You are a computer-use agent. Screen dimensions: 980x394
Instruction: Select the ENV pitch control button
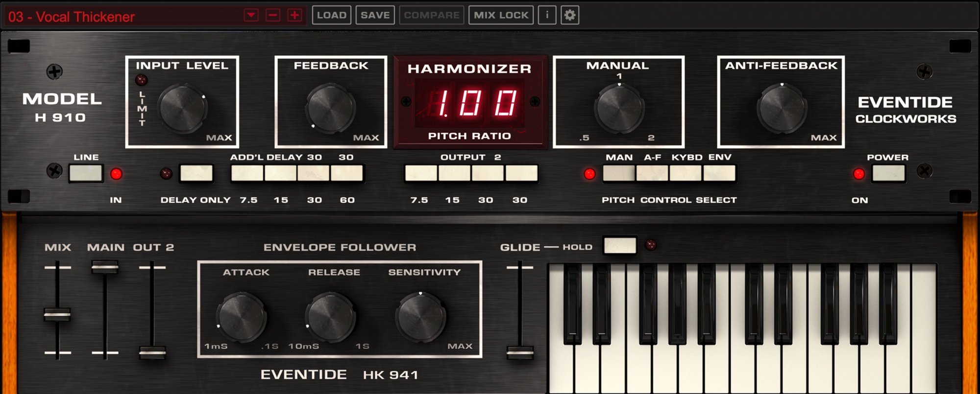[x=719, y=173]
